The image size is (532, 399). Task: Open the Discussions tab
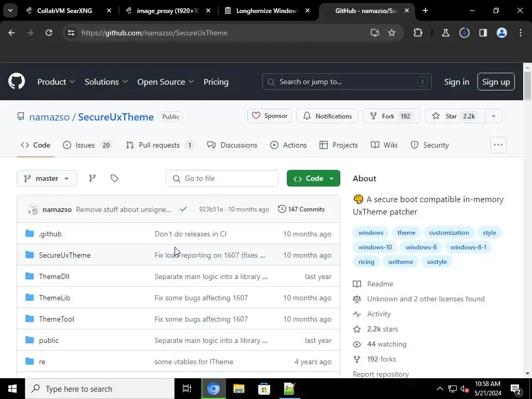pos(232,145)
